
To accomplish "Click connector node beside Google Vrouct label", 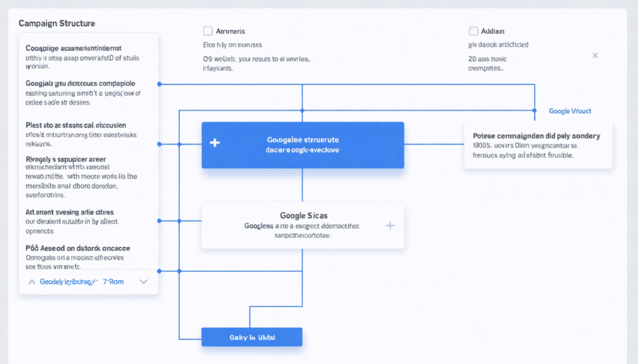I will (x=534, y=111).
